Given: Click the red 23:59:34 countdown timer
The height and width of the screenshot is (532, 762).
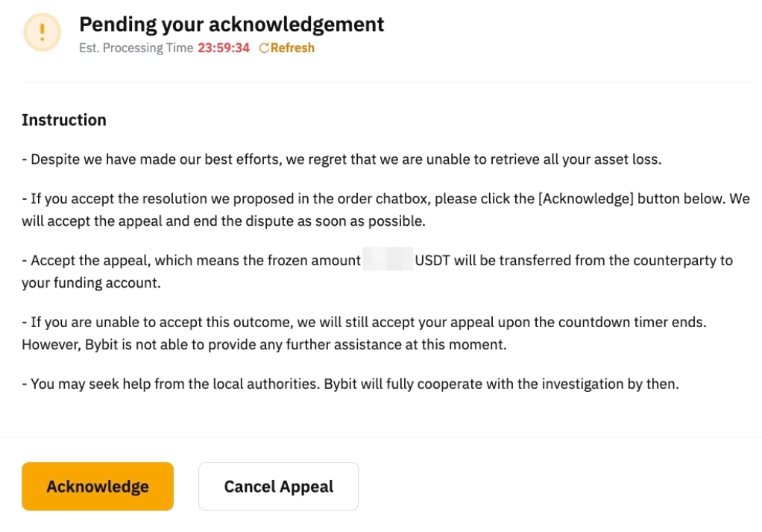Looking at the screenshot, I should [x=224, y=48].
